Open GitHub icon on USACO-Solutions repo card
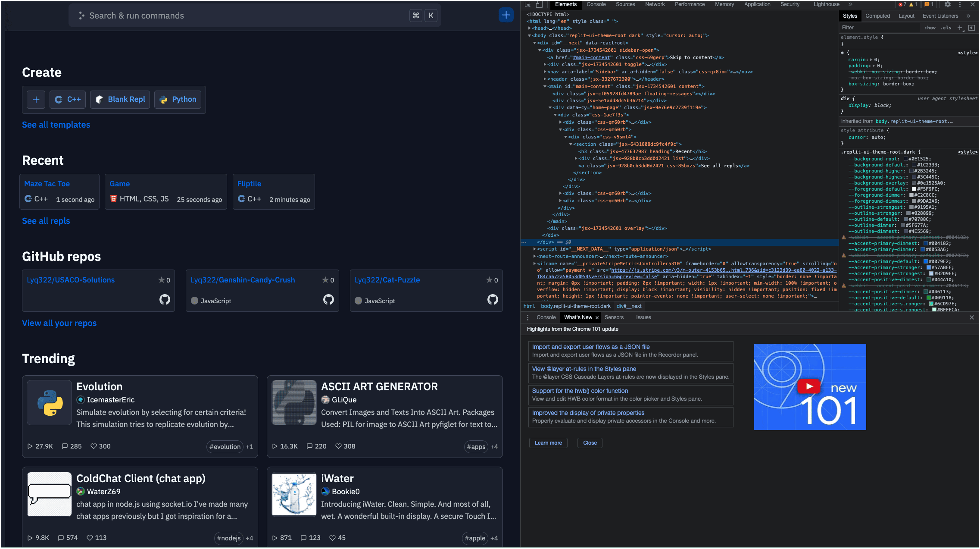Image resolution: width=980 pixels, height=549 pixels. (x=165, y=300)
